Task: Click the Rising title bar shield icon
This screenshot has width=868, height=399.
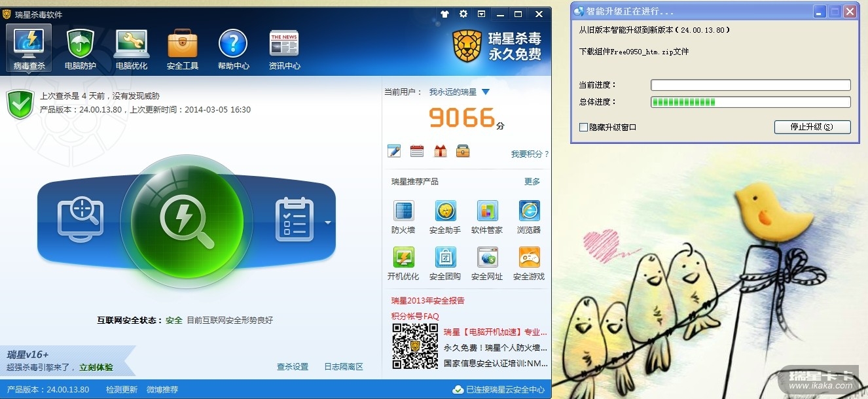Action: 7,14
